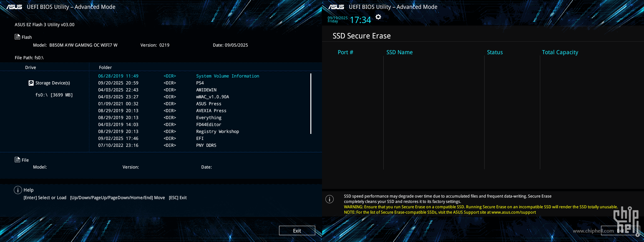Click the settings gear icon beside the clock
Screen dimensions: 644x242
[378, 17]
